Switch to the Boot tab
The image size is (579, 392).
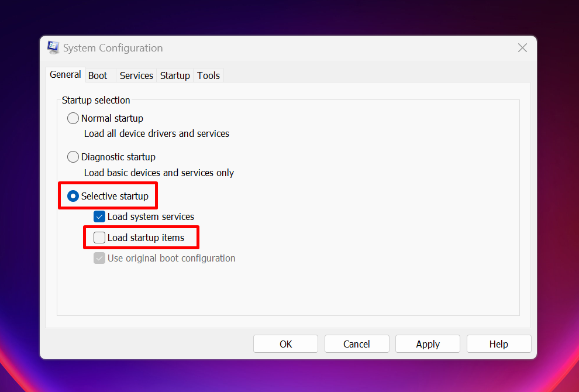97,75
